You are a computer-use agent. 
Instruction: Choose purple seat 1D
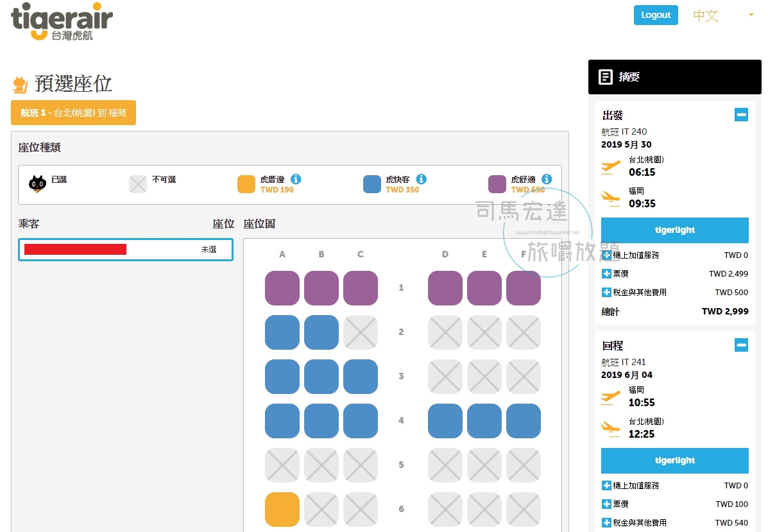point(445,288)
